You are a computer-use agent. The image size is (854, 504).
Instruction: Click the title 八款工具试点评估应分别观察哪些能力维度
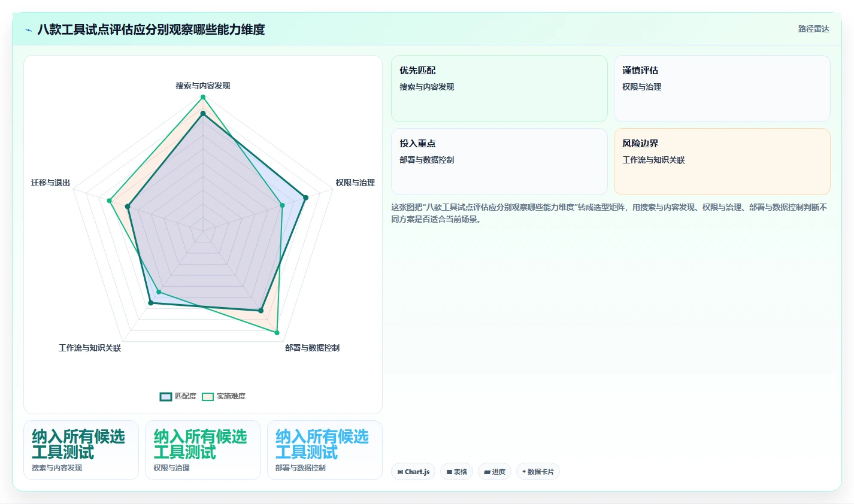tap(151, 29)
